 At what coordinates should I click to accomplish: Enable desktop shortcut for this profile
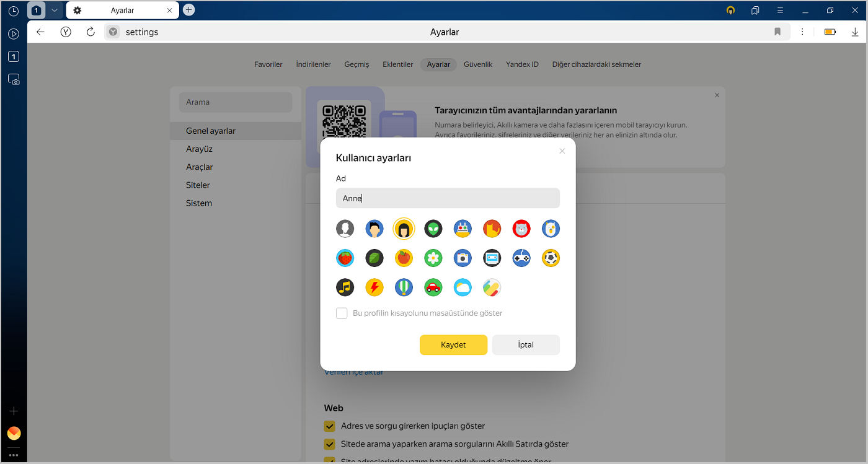342,313
